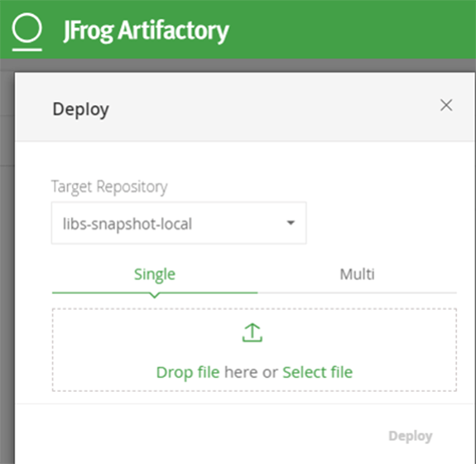Click the gray line under the Multi tab

click(357, 293)
